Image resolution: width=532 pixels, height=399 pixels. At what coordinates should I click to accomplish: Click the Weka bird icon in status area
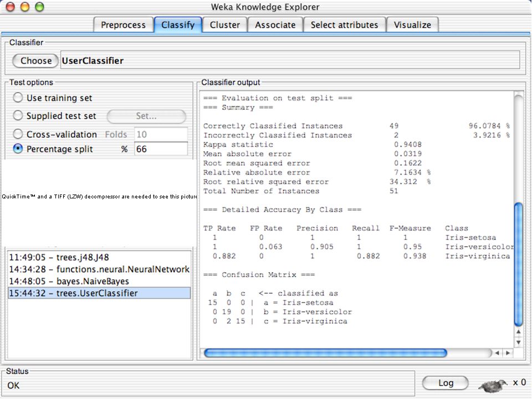[x=493, y=385]
